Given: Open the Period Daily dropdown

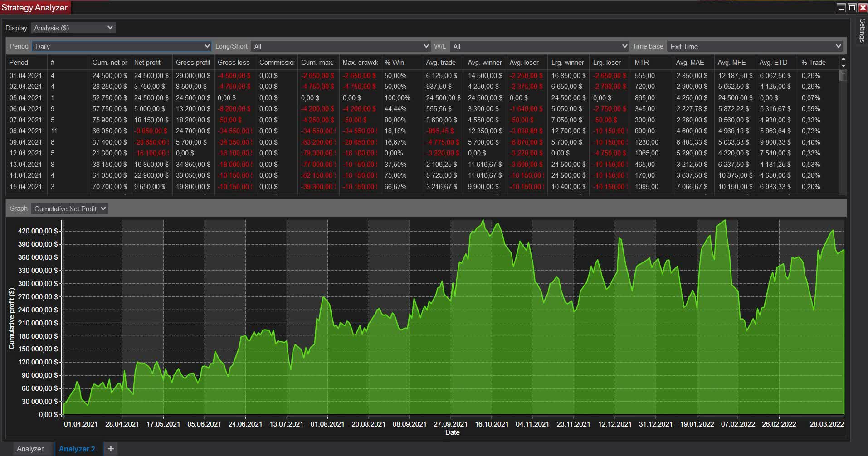Looking at the screenshot, I should coord(122,46).
